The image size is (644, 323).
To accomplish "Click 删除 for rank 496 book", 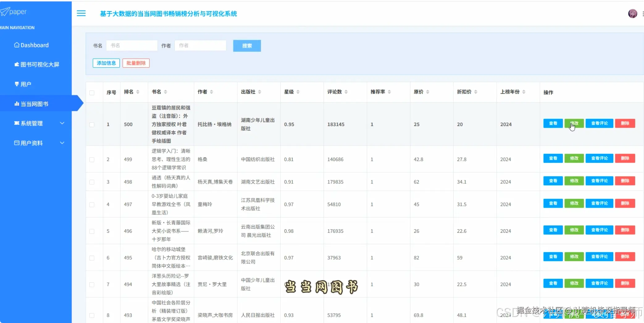I will 625,230.
